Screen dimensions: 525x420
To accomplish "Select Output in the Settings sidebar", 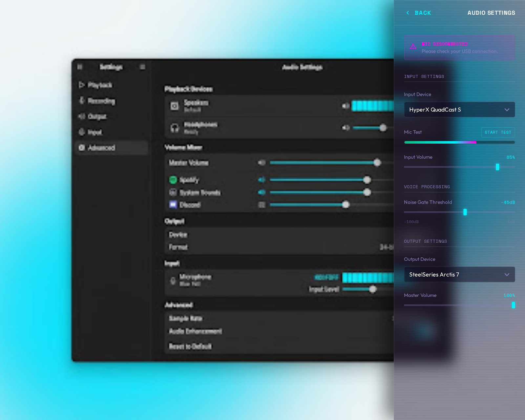I will coord(112,116).
